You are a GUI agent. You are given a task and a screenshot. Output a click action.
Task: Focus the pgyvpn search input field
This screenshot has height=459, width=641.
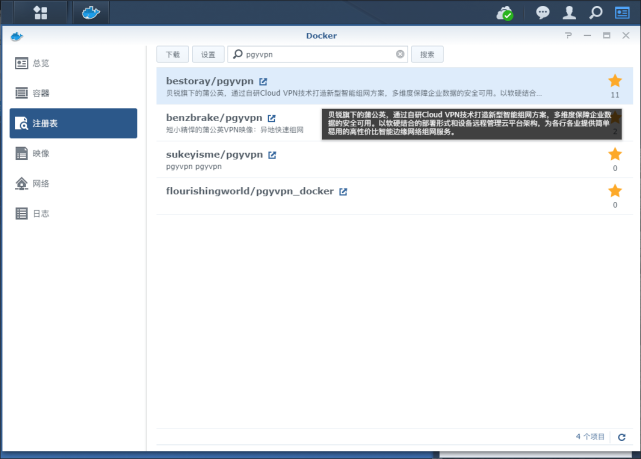click(x=317, y=54)
